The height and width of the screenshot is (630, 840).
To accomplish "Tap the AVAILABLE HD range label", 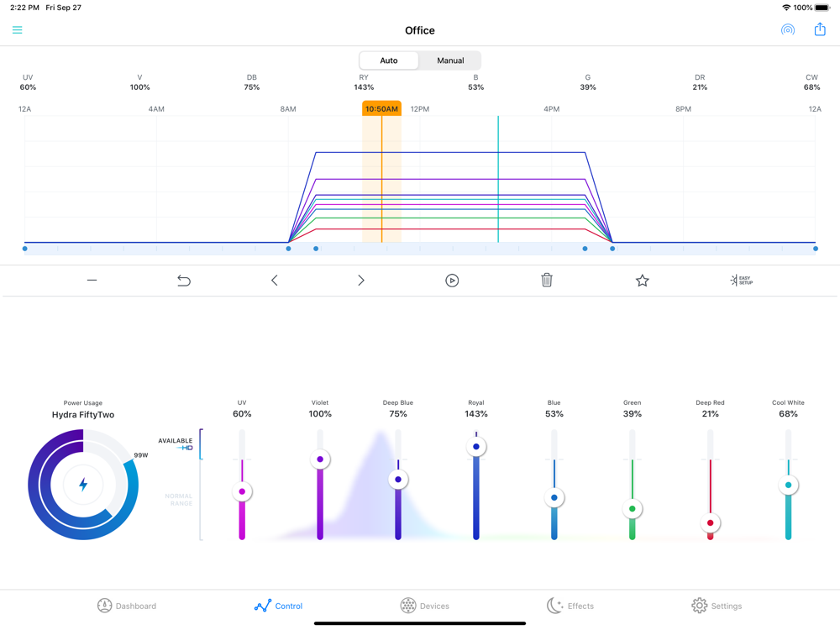I will pyautogui.click(x=176, y=444).
